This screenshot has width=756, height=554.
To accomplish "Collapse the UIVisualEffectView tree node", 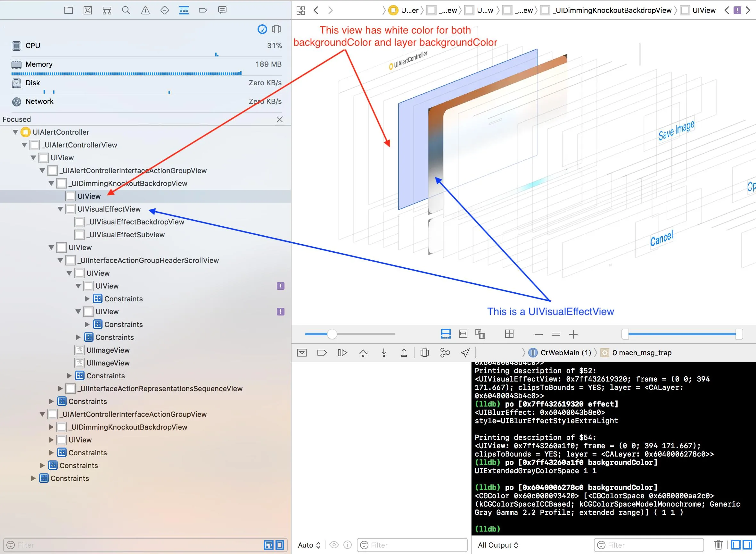I will pyautogui.click(x=60, y=209).
